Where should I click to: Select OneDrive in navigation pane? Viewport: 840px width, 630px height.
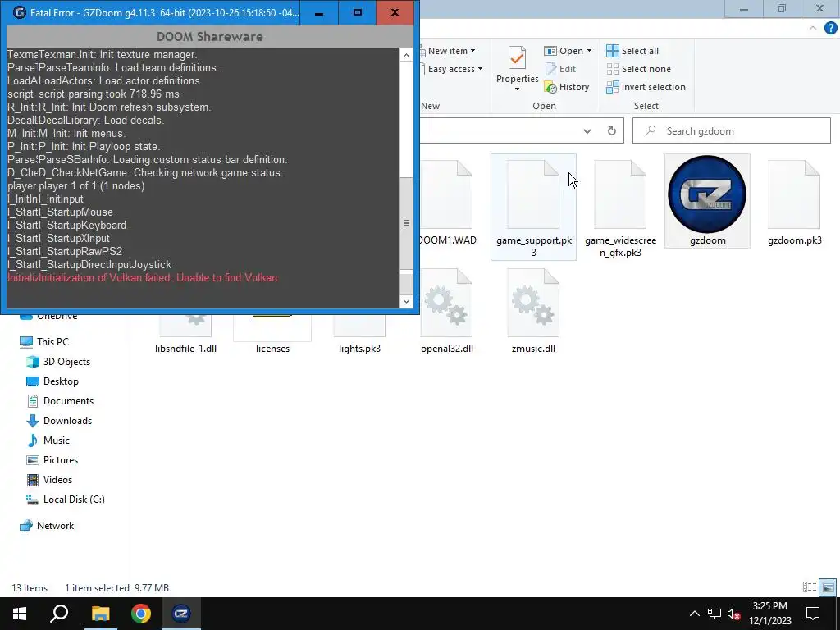coord(48,316)
